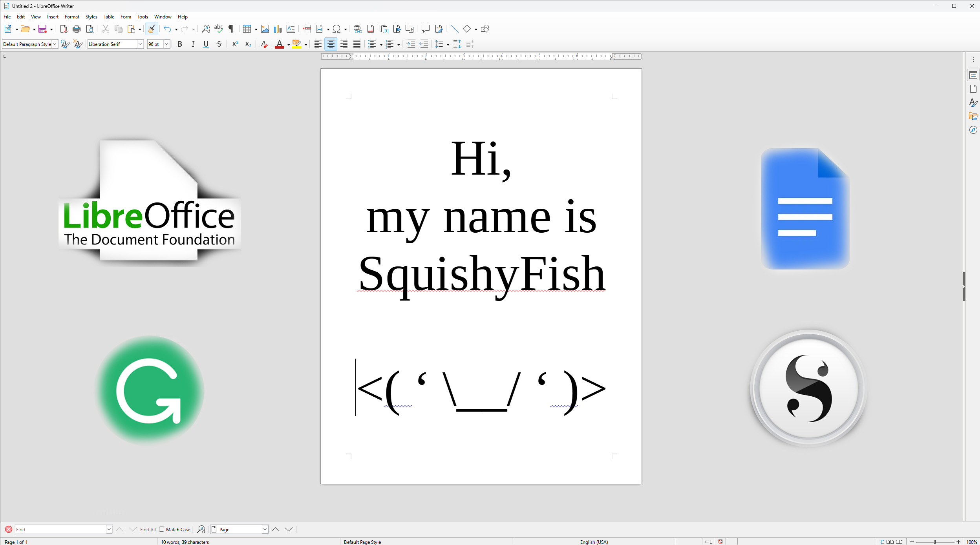The image size is (980, 545).
Task: Expand the Paragraph Style dropdown
Action: click(x=55, y=44)
